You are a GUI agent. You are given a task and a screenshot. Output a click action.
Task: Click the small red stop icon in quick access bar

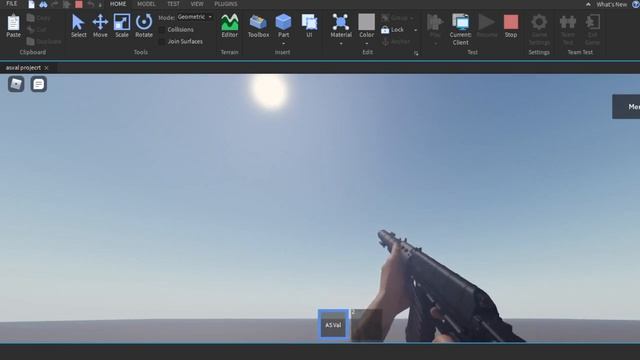(x=79, y=4)
